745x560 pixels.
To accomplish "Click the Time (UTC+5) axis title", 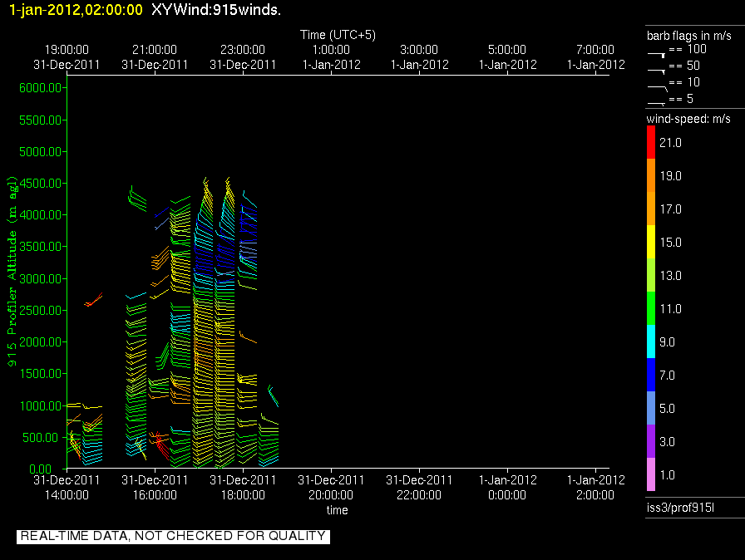I will pos(338,35).
